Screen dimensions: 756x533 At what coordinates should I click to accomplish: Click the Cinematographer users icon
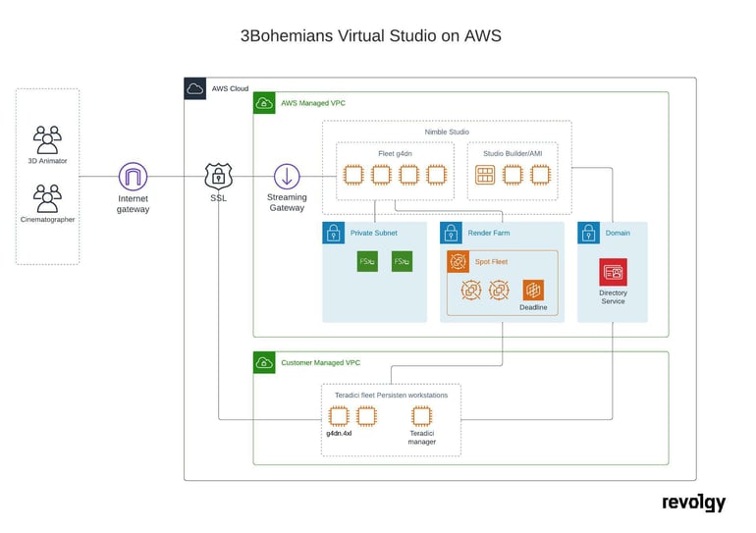point(47,198)
